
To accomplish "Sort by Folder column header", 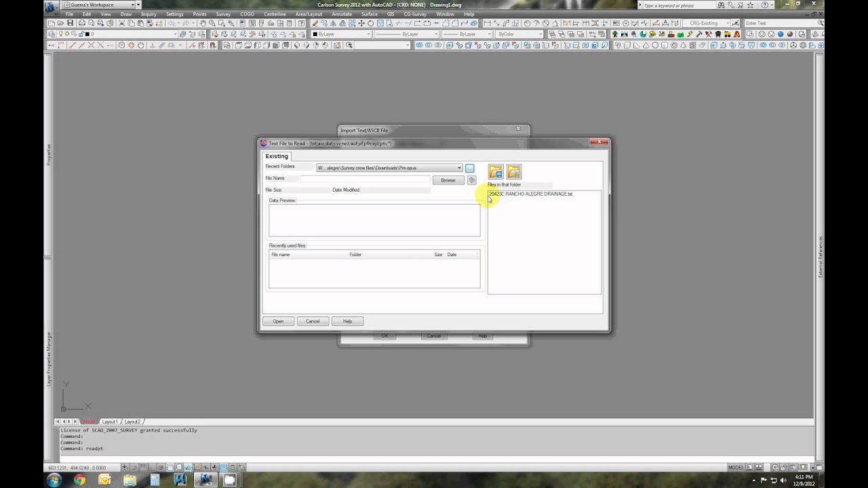I will pos(355,255).
